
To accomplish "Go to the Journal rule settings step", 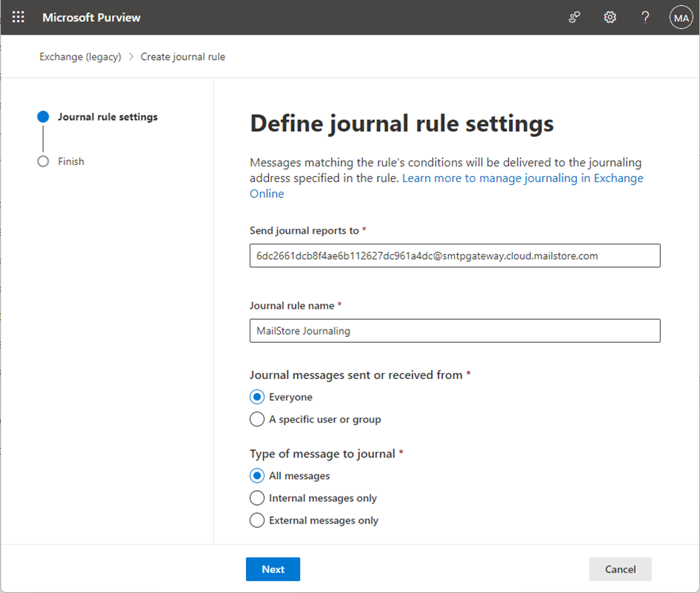I will point(97,117).
